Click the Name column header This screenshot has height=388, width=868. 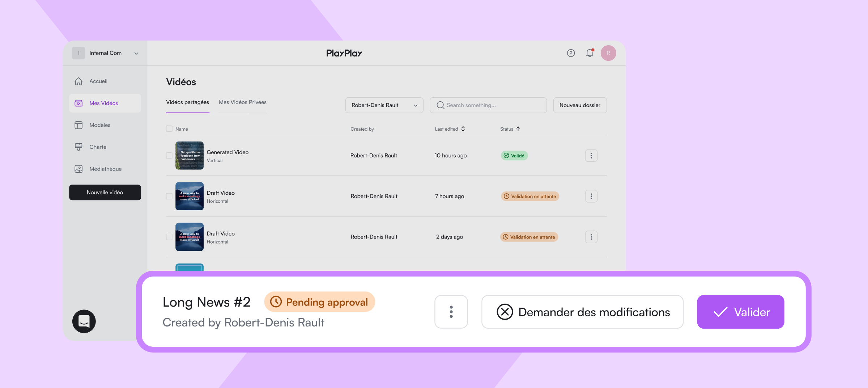[182, 129]
